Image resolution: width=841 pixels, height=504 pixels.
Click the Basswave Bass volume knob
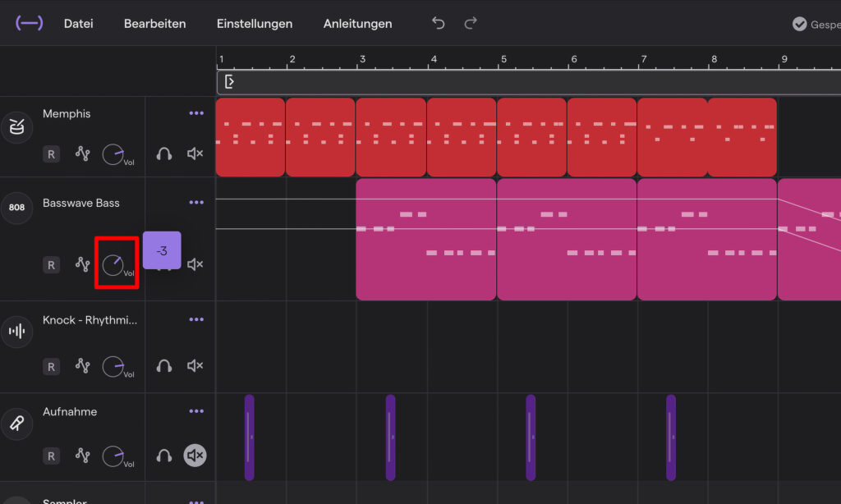tap(113, 265)
